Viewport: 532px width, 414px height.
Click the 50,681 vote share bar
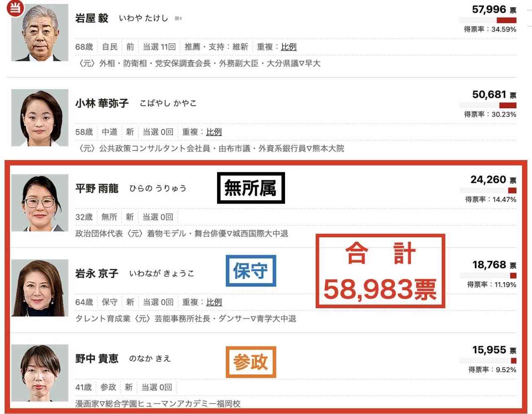[488, 105]
